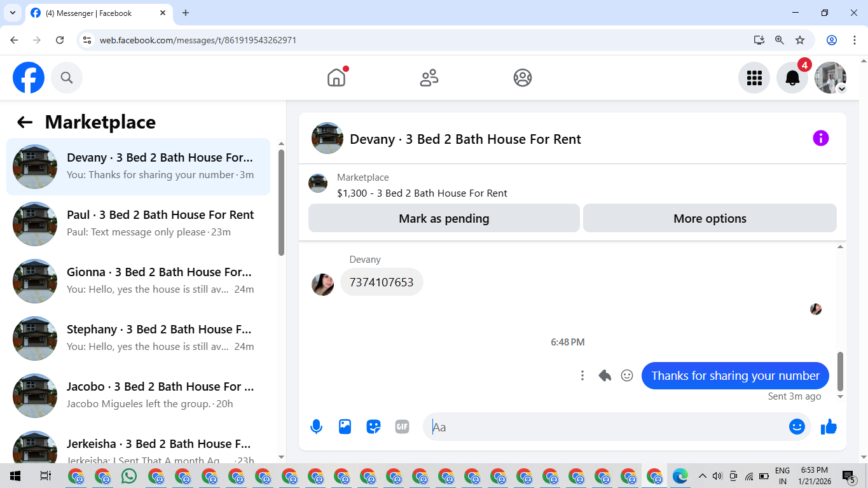Image resolution: width=868 pixels, height=488 pixels.
Task: Open Paul conversation in list
Action: (x=138, y=224)
